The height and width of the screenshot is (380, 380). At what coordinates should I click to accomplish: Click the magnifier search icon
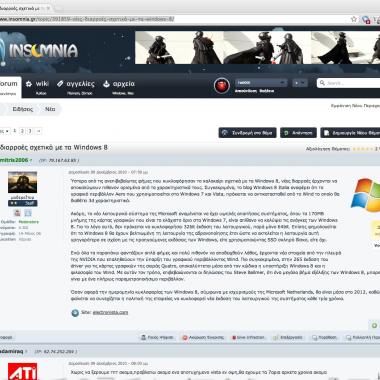tap(322, 83)
